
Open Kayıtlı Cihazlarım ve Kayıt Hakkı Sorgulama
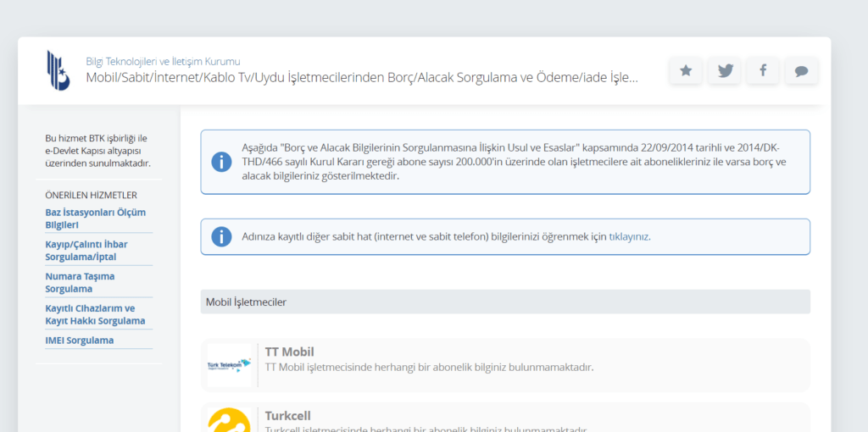click(x=95, y=315)
